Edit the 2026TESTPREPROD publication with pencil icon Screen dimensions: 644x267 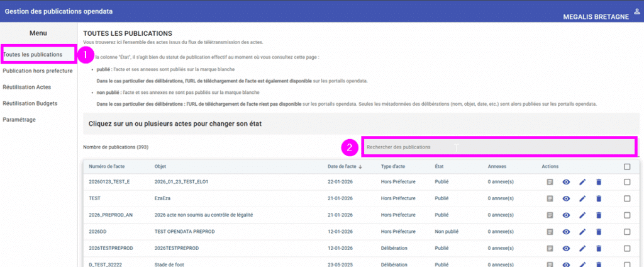point(582,248)
